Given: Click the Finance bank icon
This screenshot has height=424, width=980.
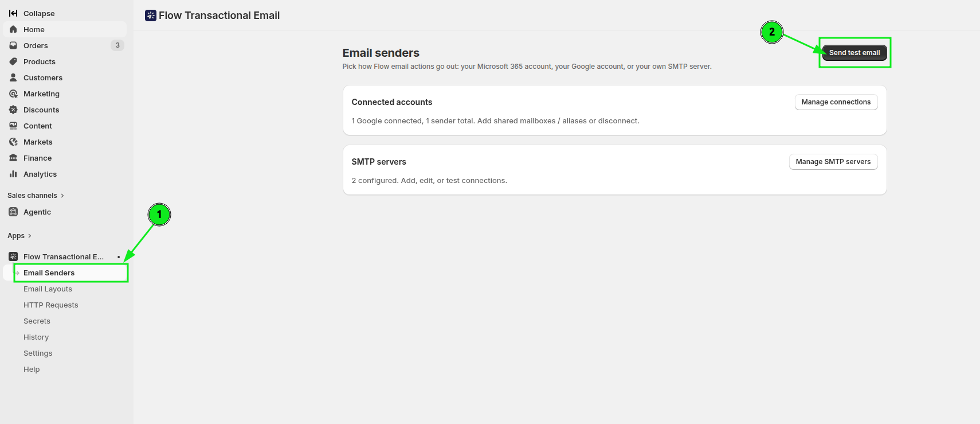Looking at the screenshot, I should coord(13,158).
